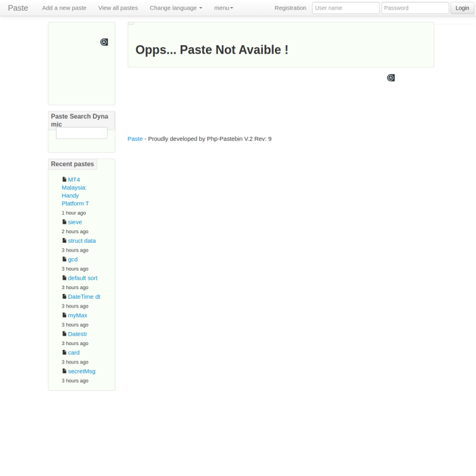Open the struct data paste
Screen dimensions: 476x476
tap(82, 241)
